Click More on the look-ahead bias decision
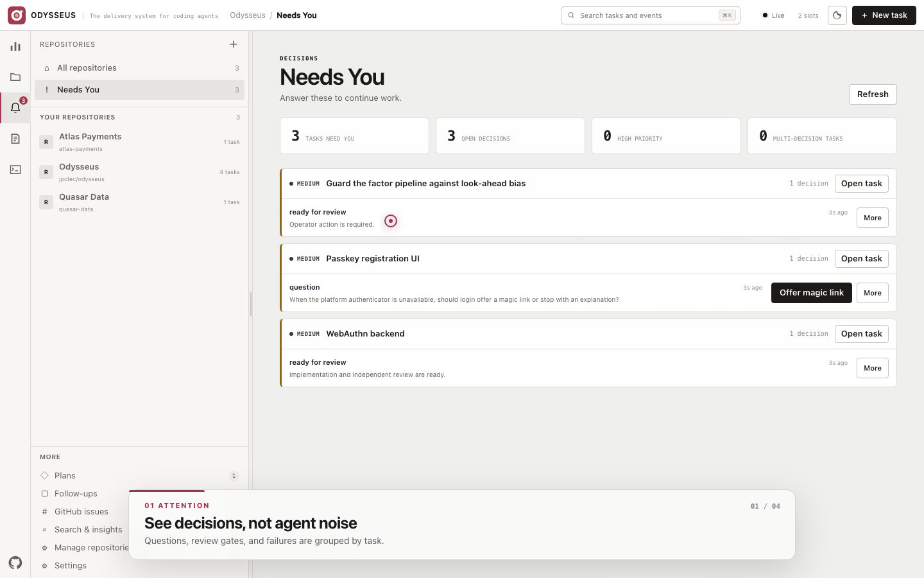 (873, 218)
